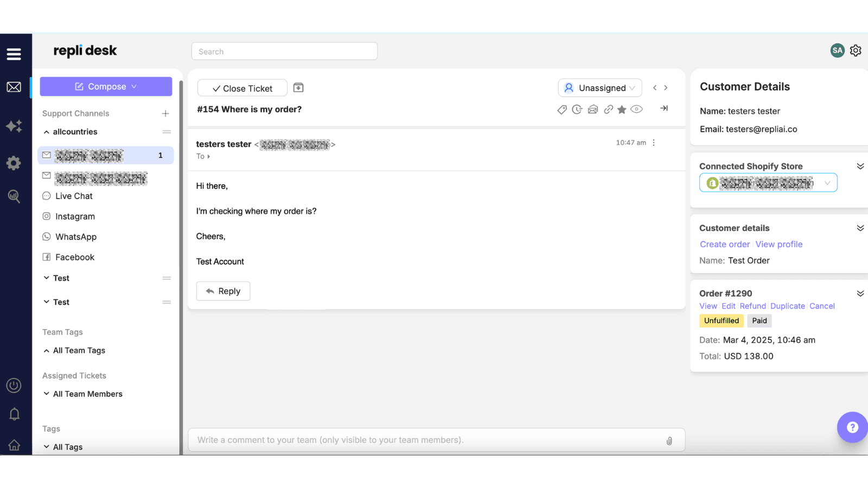Open the Unassigned assignee dropdown
The width and height of the screenshot is (868, 488).
(599, 87)
